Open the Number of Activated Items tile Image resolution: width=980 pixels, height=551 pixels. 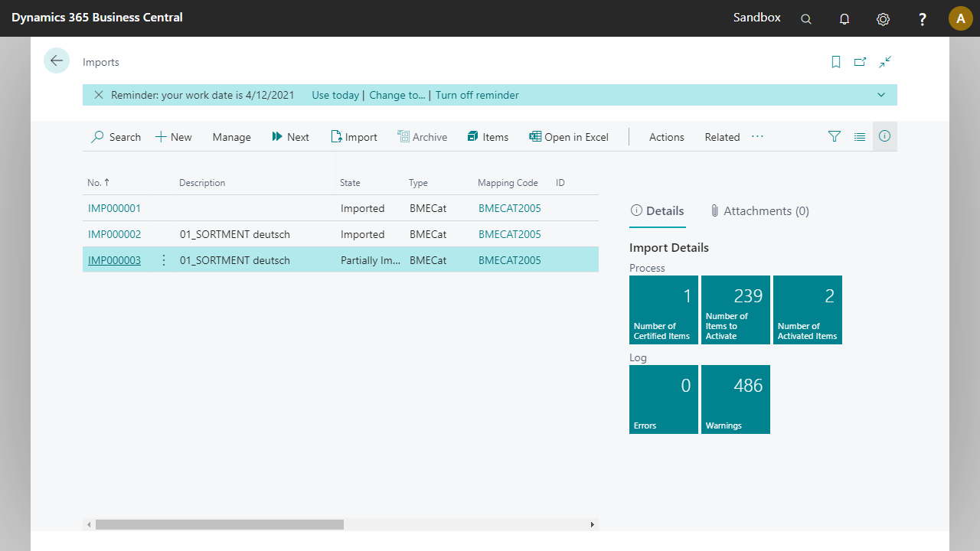click(808, 310)
